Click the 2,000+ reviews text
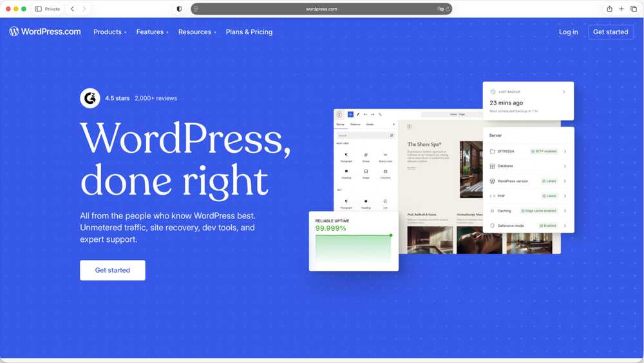Image resolution: width=644 pixels, height=363 pixels. tap(156, 98)
